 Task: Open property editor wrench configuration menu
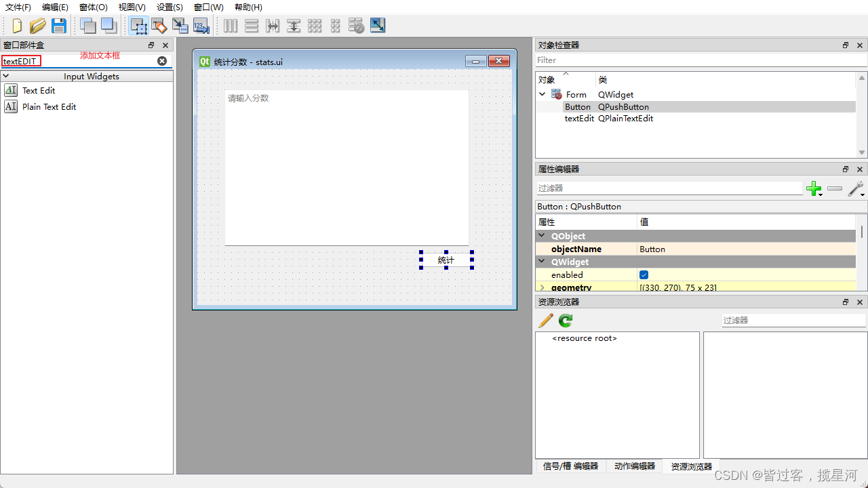click(x=856, y=188)
